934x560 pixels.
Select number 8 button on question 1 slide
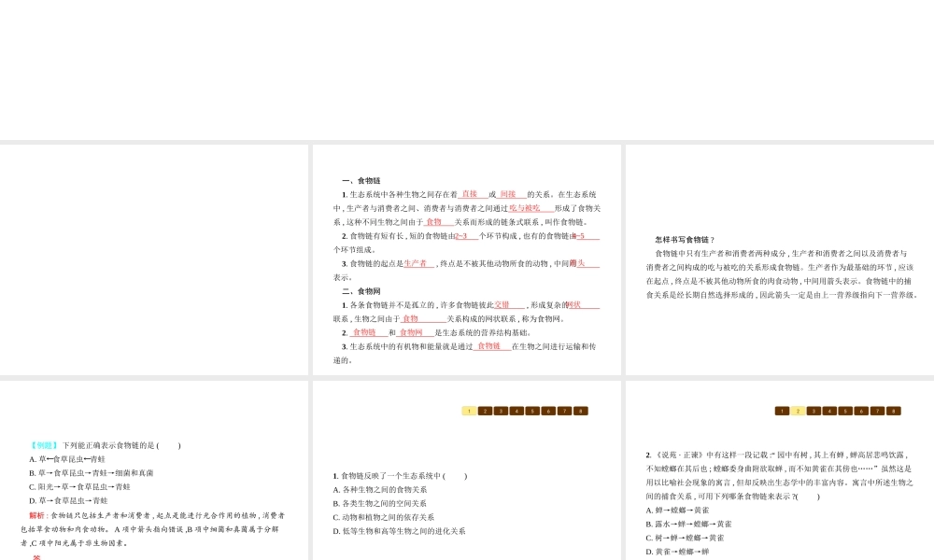pyautogui.click(x=581, y=411)
